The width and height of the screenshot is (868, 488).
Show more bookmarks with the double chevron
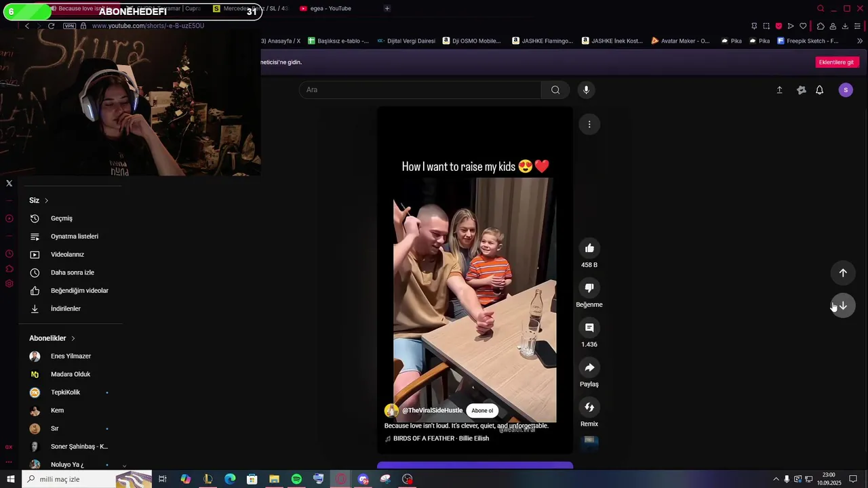860,41
